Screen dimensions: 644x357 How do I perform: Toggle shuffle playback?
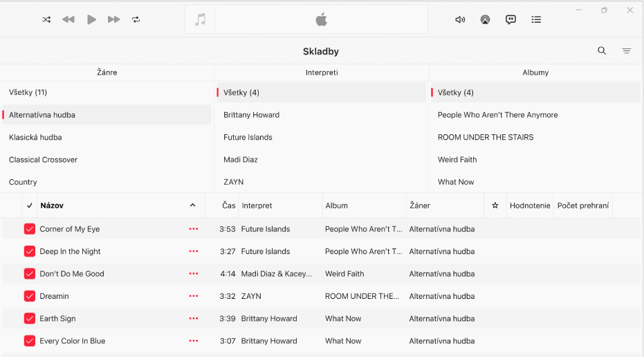[x=46, y=19]
